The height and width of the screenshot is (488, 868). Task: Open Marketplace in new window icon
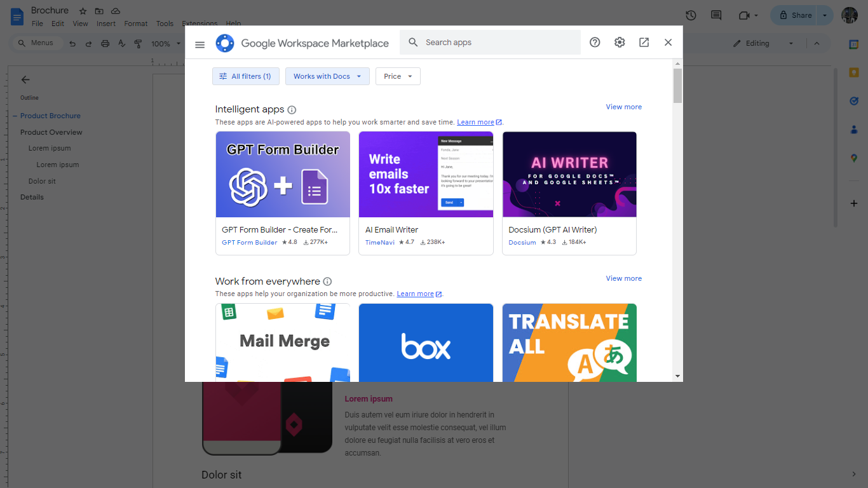[x=644, y=43]
